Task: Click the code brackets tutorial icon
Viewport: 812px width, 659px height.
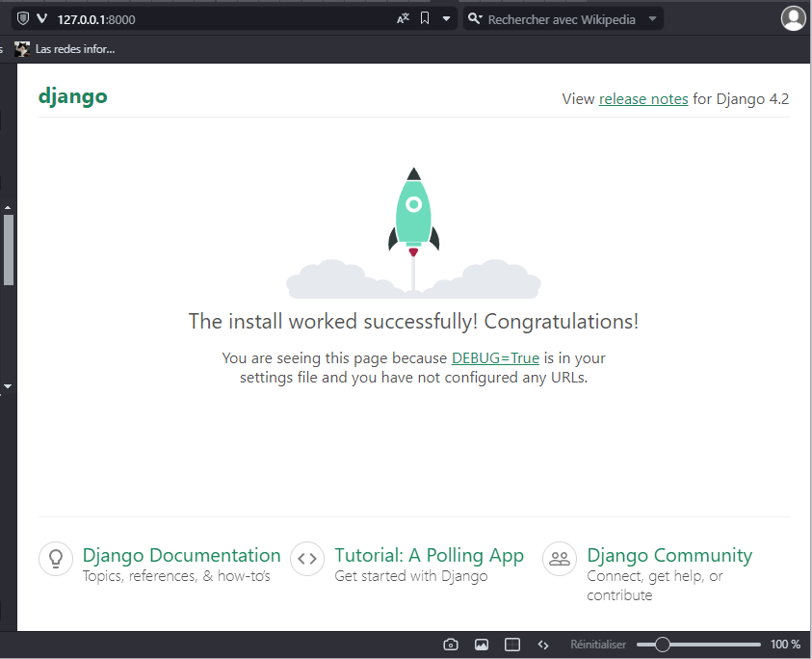Action: click(307, 559)
